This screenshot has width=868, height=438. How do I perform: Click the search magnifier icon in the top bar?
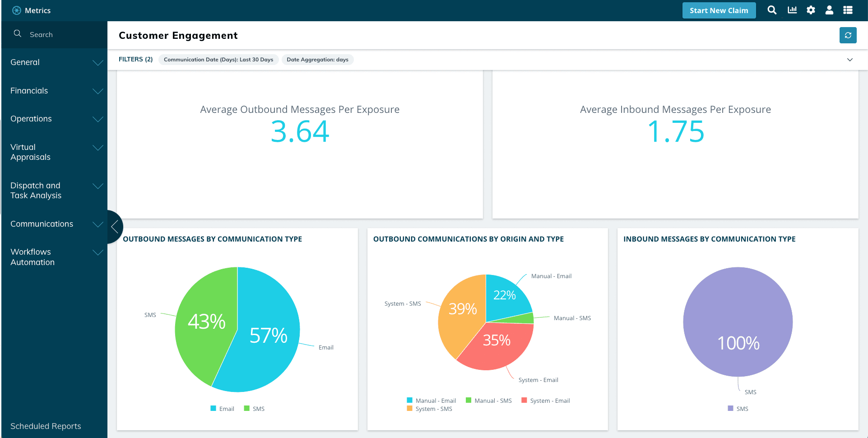tap(772, 10)
